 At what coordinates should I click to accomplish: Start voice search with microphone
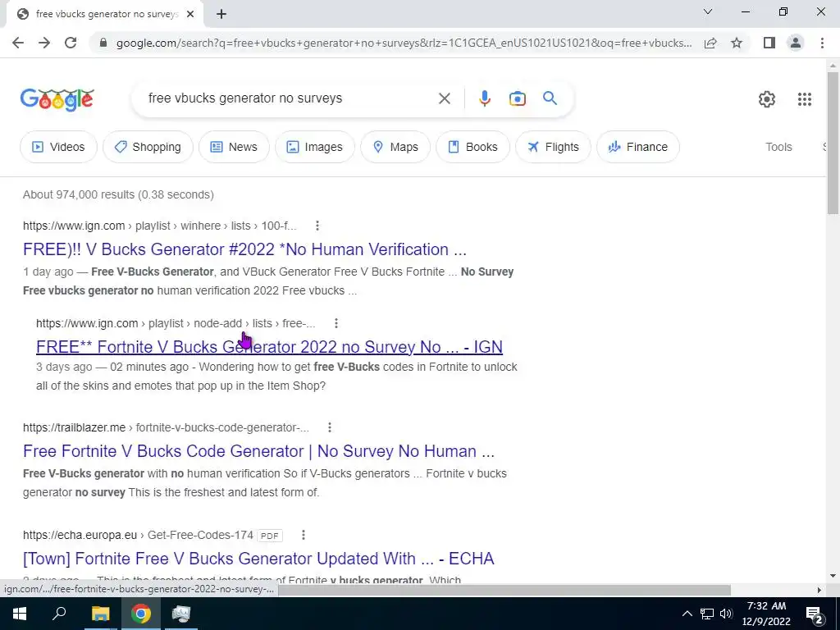(x=484, y=98)
